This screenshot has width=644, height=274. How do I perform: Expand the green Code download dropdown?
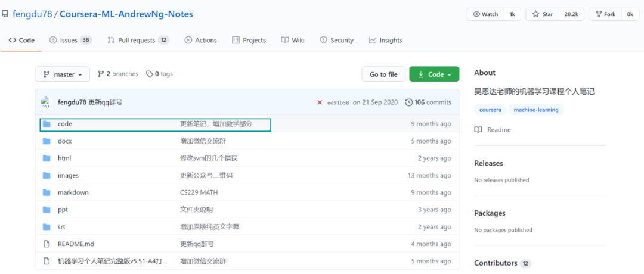(x=434, y=74)
